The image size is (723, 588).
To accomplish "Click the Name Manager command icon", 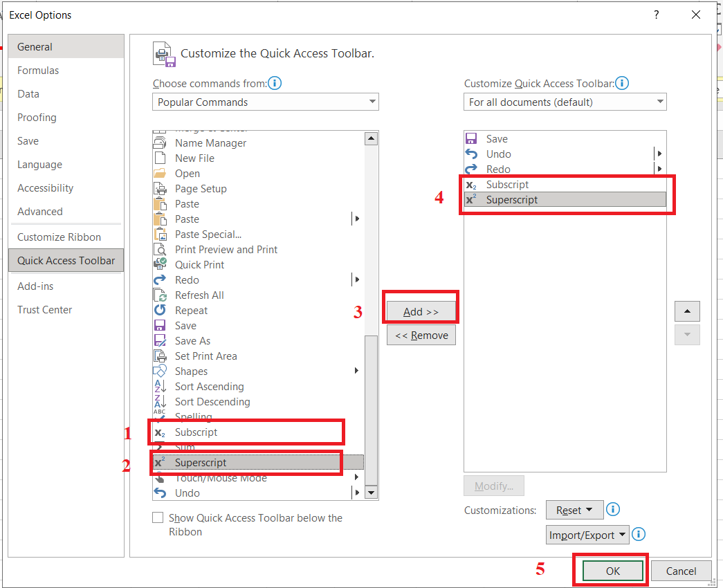I will tap(160, 143).
